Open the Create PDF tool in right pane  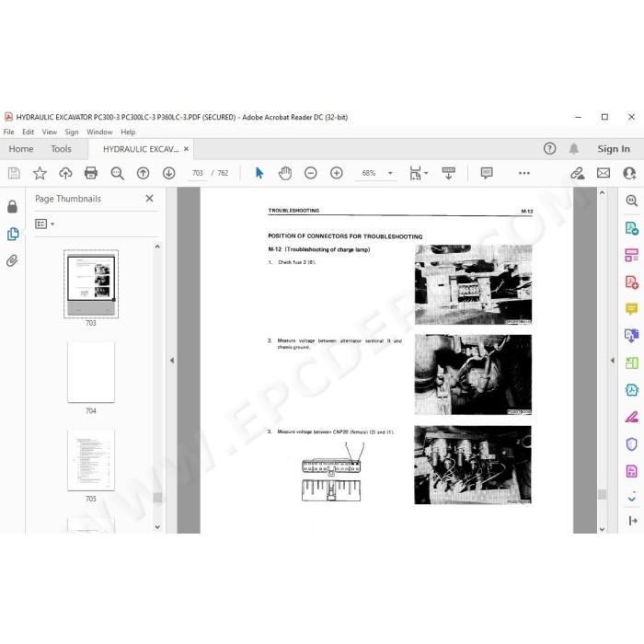tap(632, 282)
